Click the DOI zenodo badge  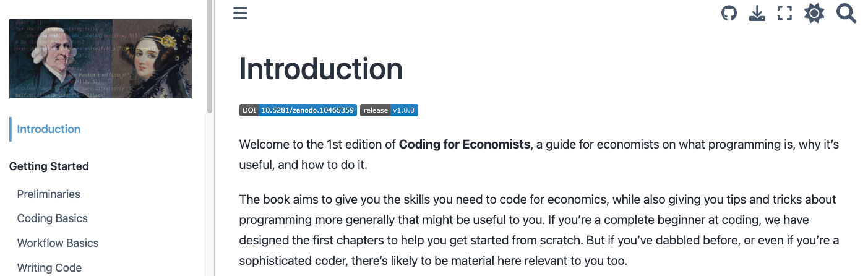point(298,110)
